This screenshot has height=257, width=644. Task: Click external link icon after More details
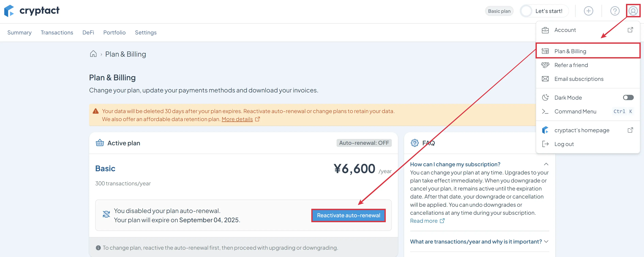[x=257, y=119]
